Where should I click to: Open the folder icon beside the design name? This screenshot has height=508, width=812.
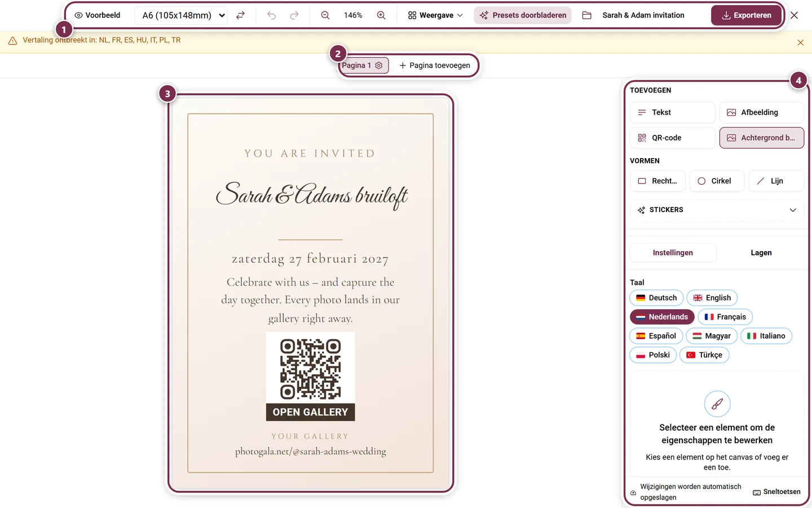(586, 15)
